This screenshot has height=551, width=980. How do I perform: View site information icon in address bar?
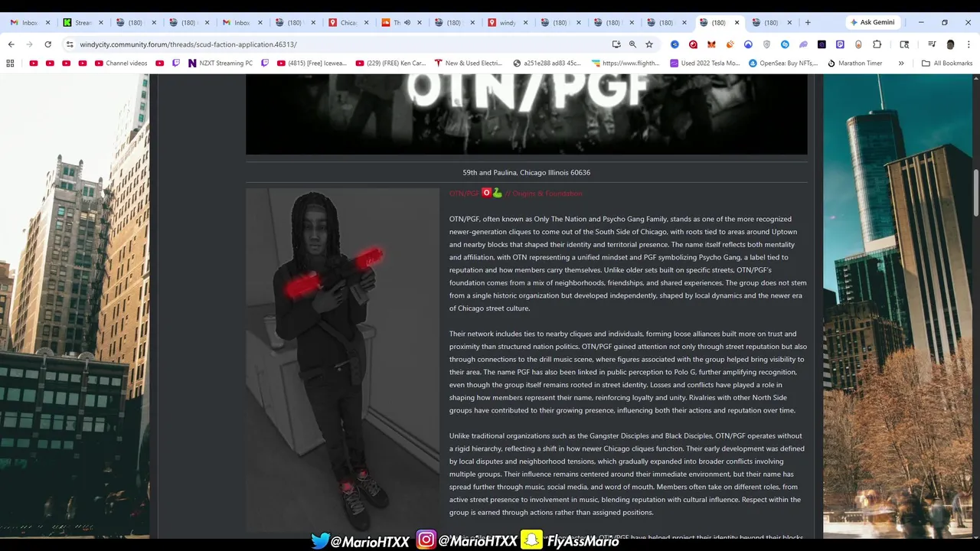point(70,44)
